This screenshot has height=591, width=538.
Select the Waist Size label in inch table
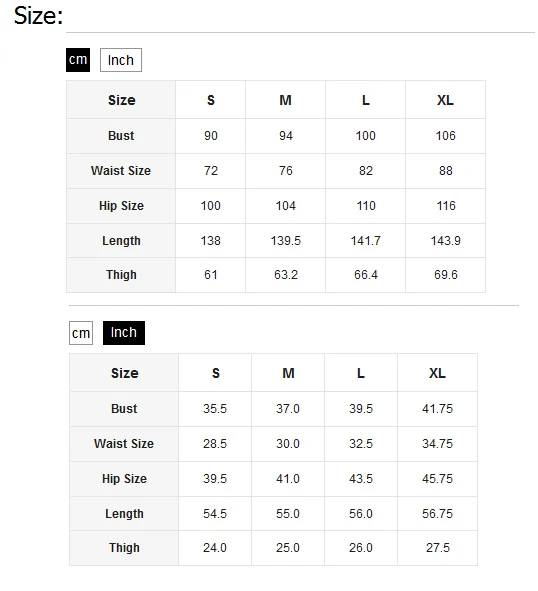(124, 444)
